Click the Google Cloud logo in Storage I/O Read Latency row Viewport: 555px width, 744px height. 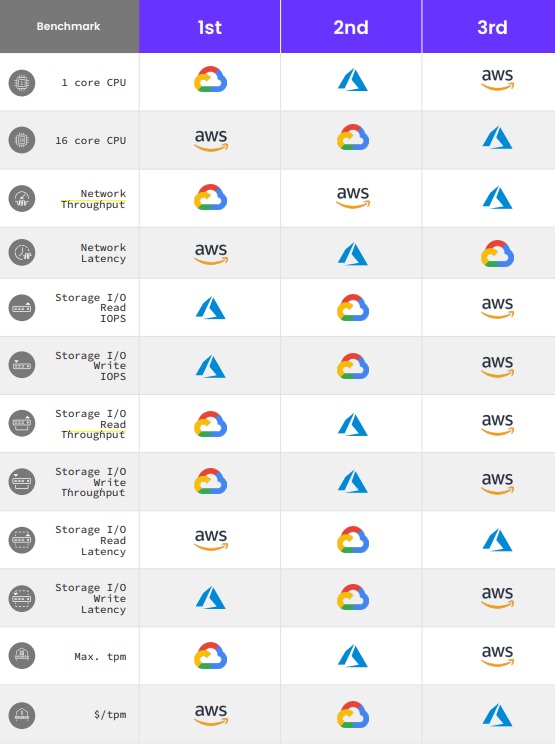tap(353, 539)
